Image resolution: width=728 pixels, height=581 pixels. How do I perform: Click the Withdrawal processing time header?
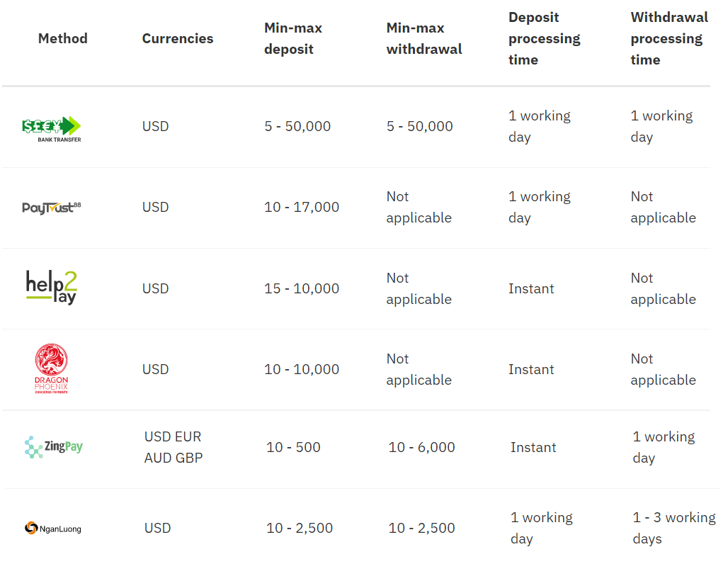click(x=669, y=38)
